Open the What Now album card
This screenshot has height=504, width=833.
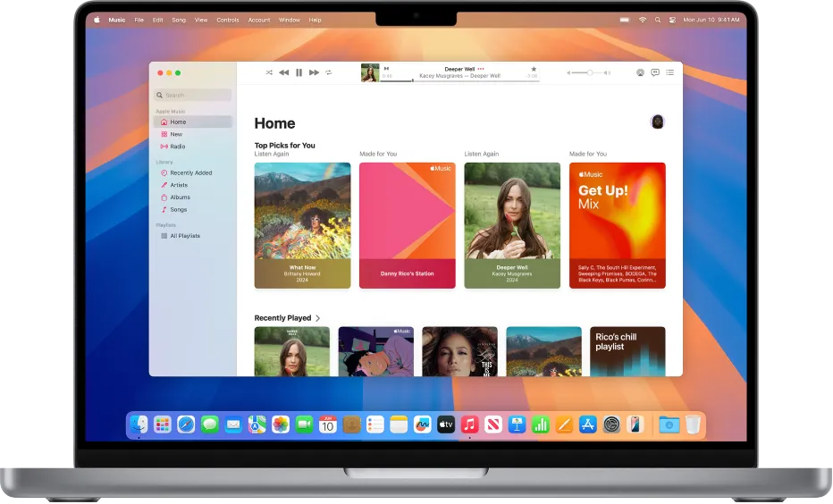[302, 226]
